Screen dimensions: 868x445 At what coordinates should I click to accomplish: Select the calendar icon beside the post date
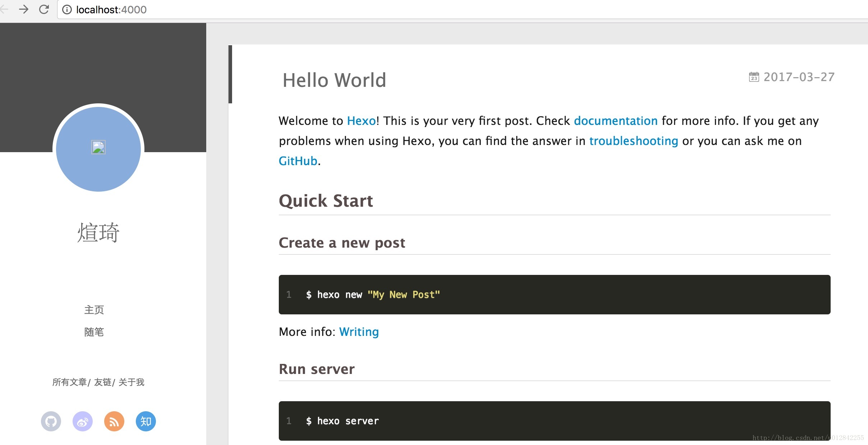(x=754, y=77)
